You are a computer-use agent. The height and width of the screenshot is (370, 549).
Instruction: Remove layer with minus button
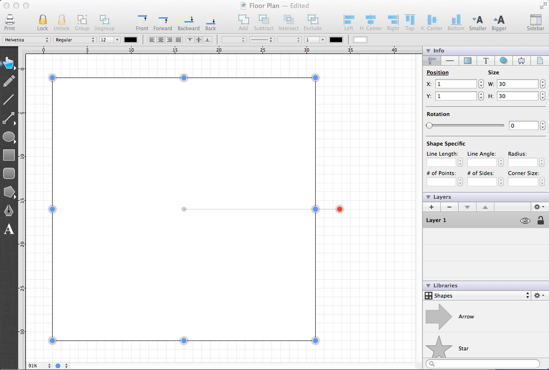coord(449,207)
